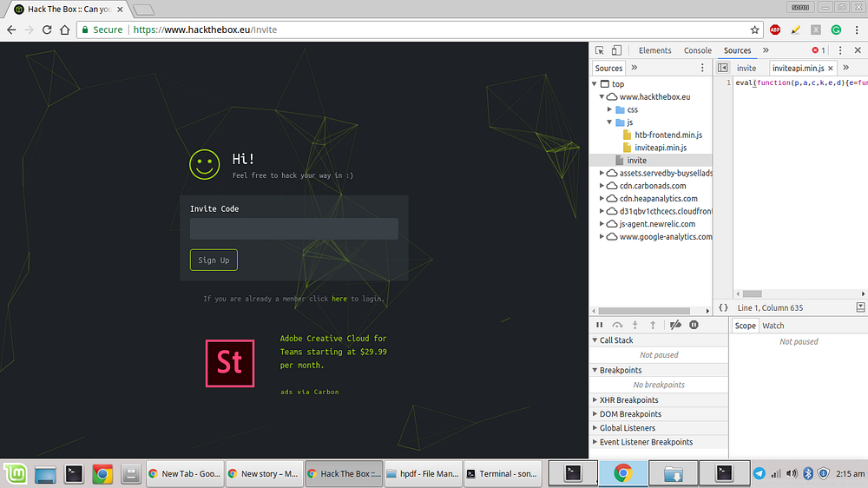Bookmark this page with the star icon

click(754, 30)
